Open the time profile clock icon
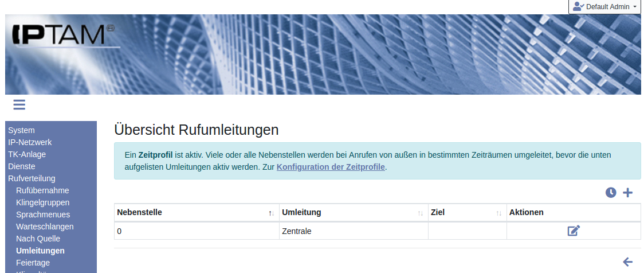This screenshot has width=644, height=273. pos(611,193)
